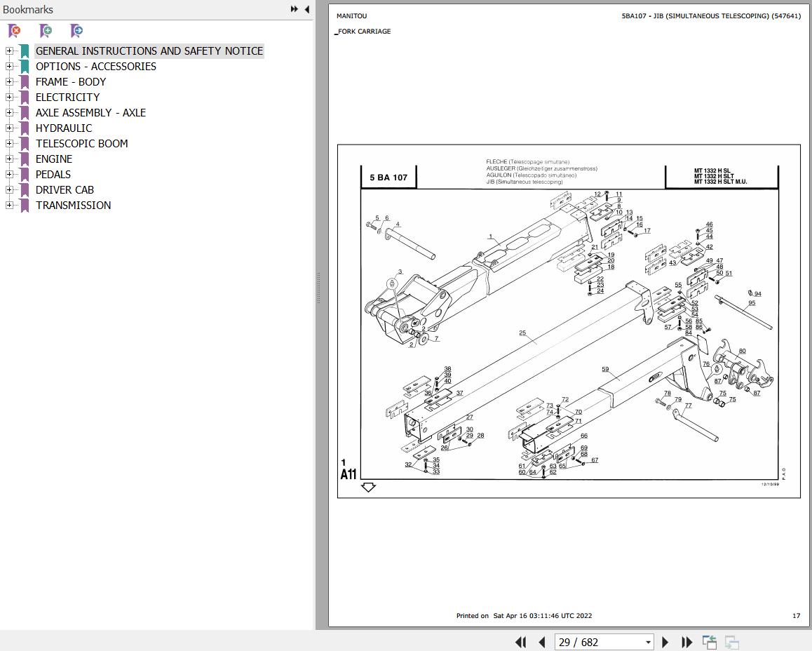
Task: Open the AXLE ASSEMBLY - AXLE bookmark
Action: 90,112
